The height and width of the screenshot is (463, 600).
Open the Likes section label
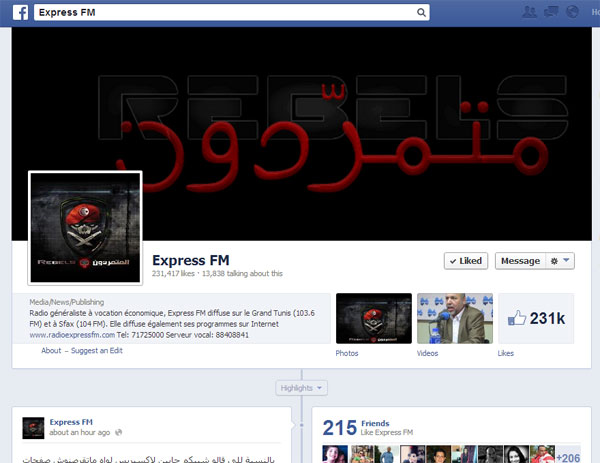coord(505,353)
